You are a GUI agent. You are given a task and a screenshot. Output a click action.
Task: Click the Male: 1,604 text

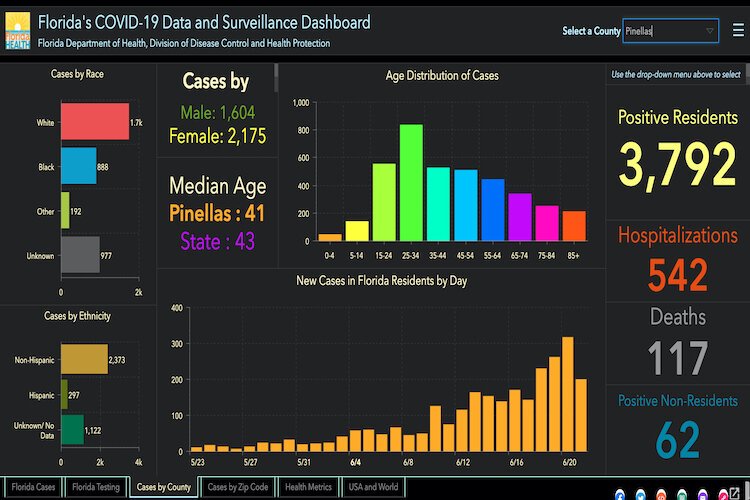(218, 112)
